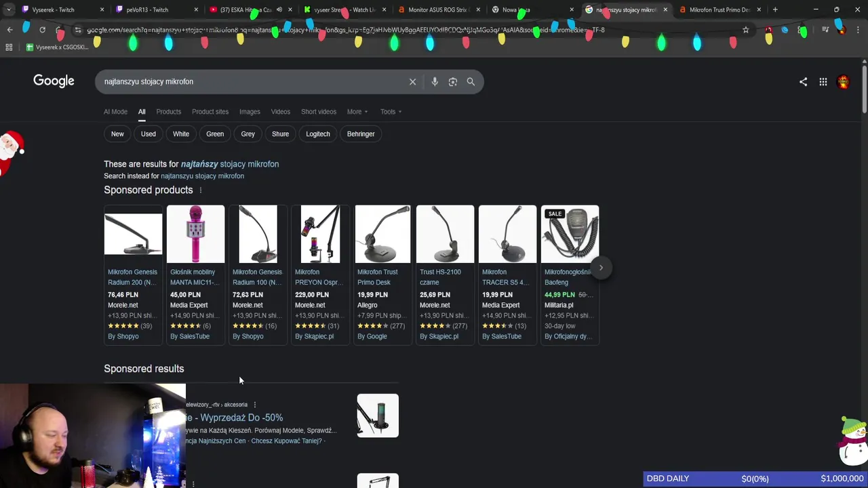The image size is (868, 488).
Task: Navigate back in browser
Action: pyautogui.click(x=9, y=30)
